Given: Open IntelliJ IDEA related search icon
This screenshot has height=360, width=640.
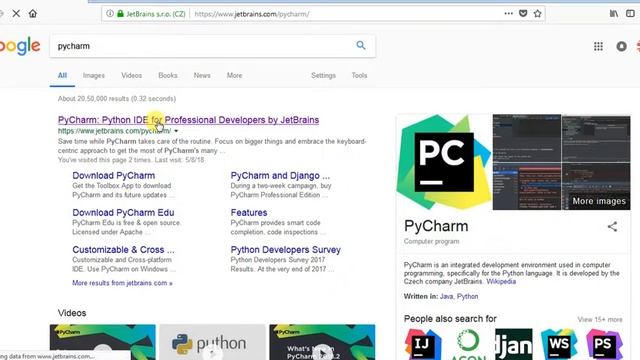Looking at the screenshot, I should [423, 344].
